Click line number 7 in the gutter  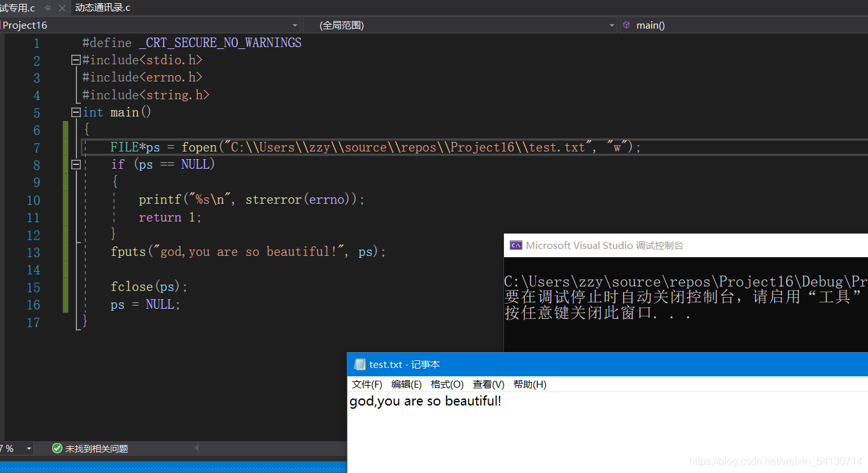[36, 148]
